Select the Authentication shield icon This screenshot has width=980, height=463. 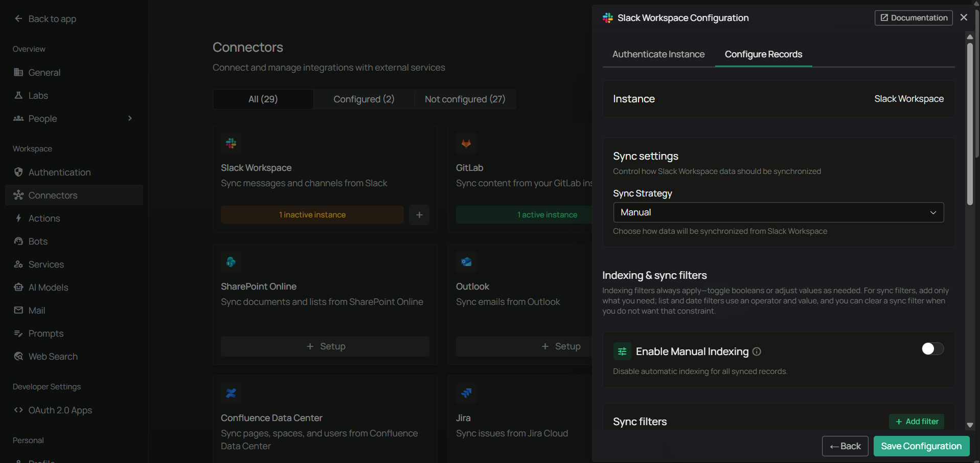point(18,172)
